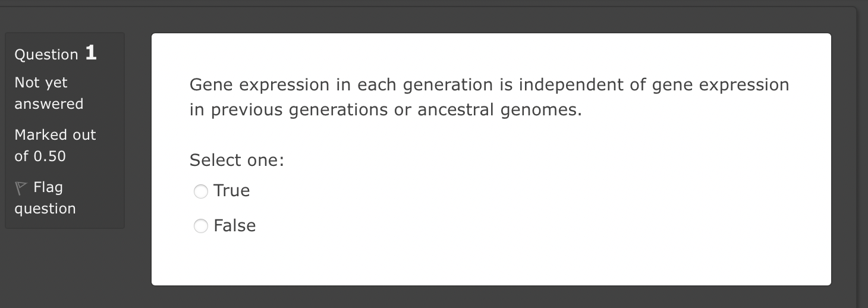Image resolution: width=868 pixels, height=308 pixels.
Task: Click the word "answered" in the status
Action: pyautogui.click(x=49, y=104)
